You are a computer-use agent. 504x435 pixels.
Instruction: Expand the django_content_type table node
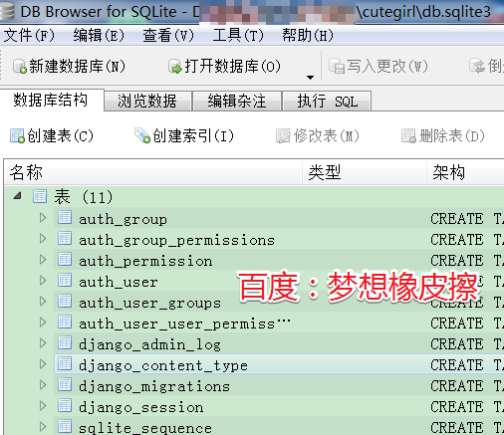tap(43, 364)
